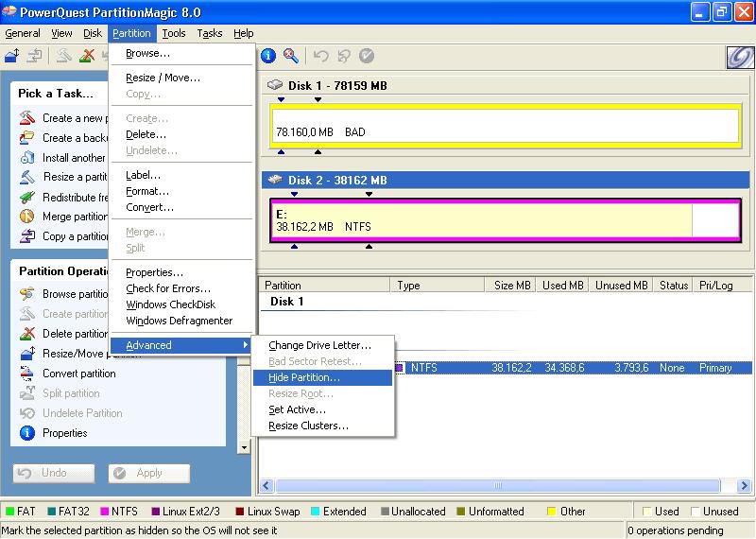Click the task pane scroll-down arrow

tap(245, 447)
